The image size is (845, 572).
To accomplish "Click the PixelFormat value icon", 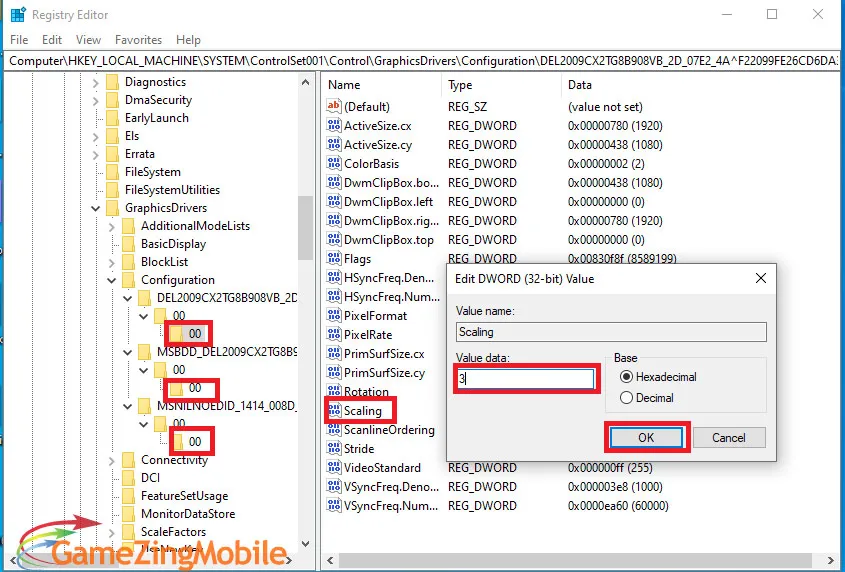I will 334,315.
